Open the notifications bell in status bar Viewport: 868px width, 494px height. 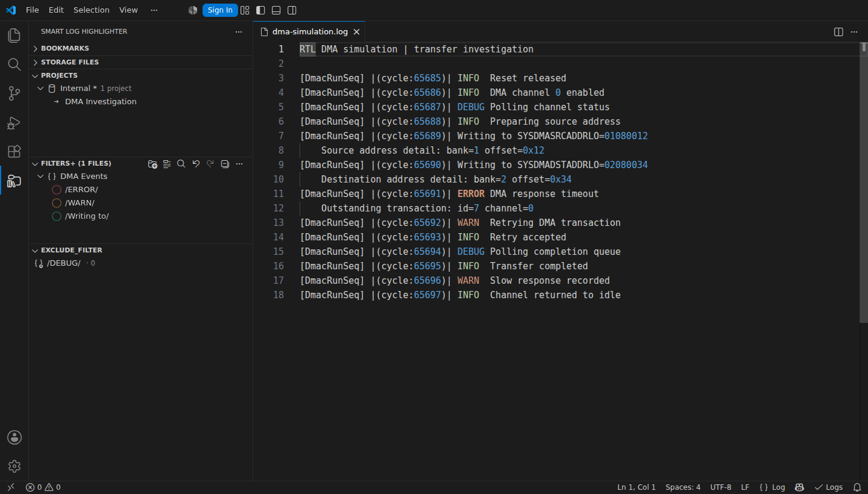coord(857,487)
